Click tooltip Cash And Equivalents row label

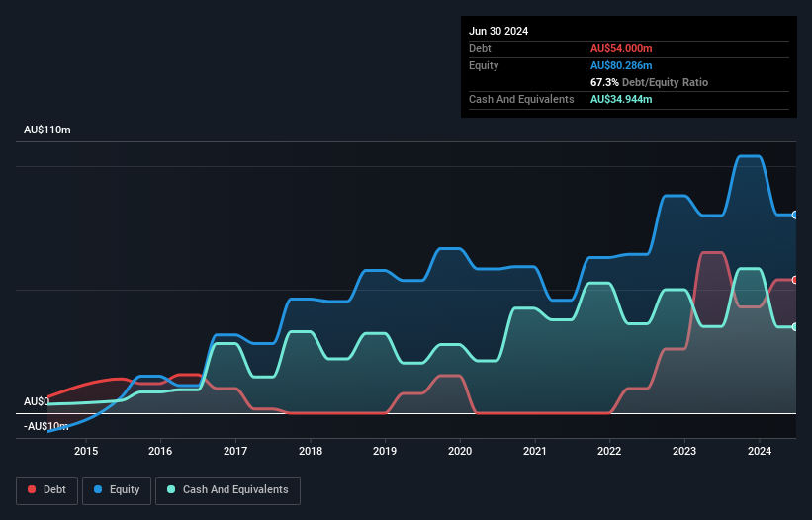coord(521,99)
